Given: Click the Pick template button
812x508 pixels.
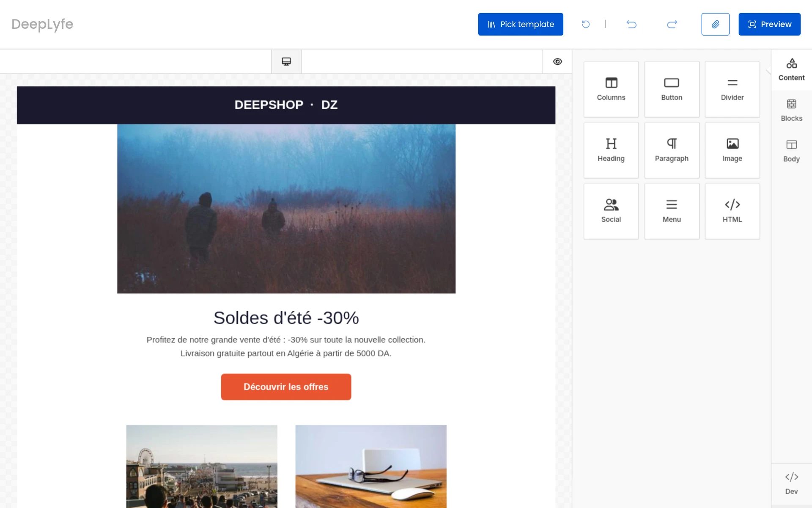Looking at the screenshot, I should (520, 24).
